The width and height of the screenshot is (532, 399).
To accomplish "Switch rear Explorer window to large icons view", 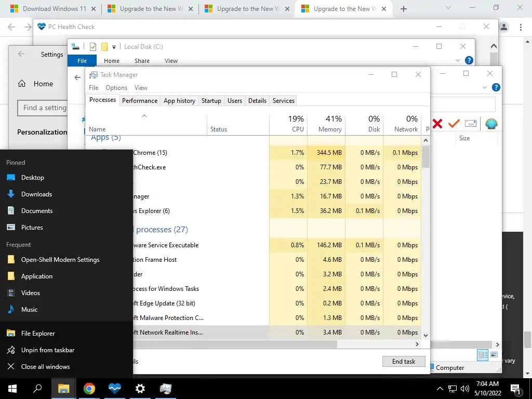I will (494, 355).
